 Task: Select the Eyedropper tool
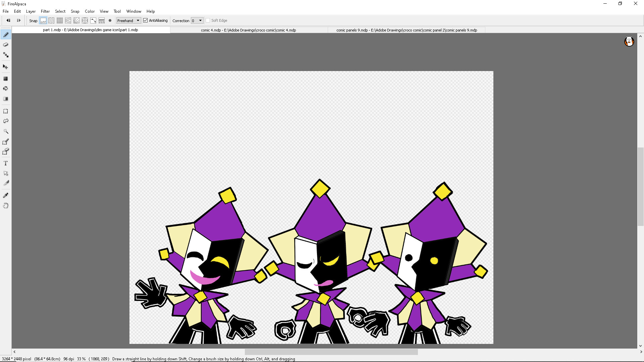pyautogui.click(x=6, y=195)
